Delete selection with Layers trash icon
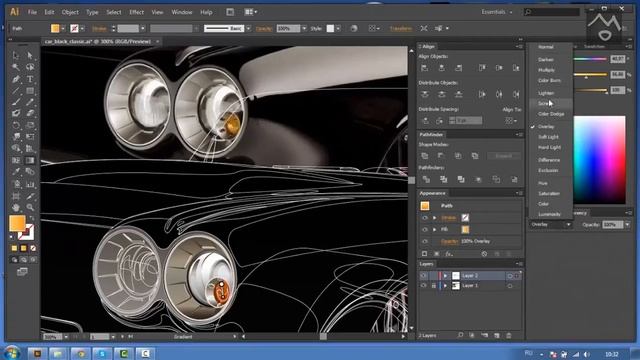The height and width of the screenshot is (360, 640). (509, 336)
